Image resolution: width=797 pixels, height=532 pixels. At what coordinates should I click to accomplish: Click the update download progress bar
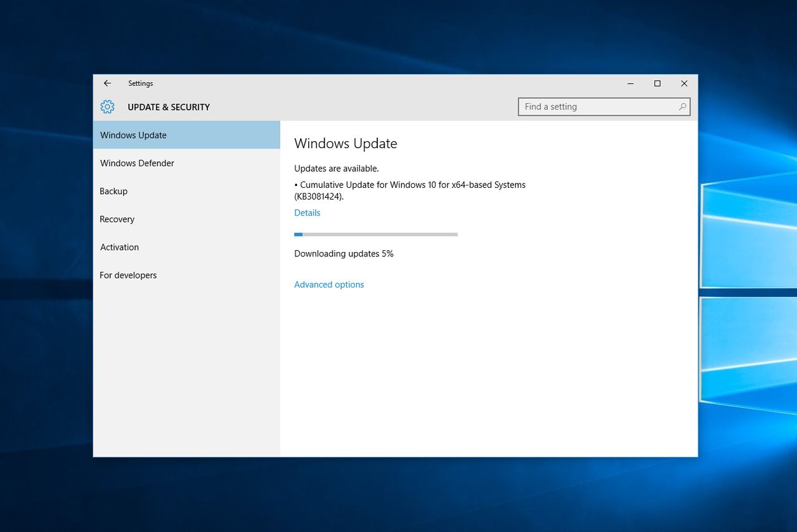point(376,235)
